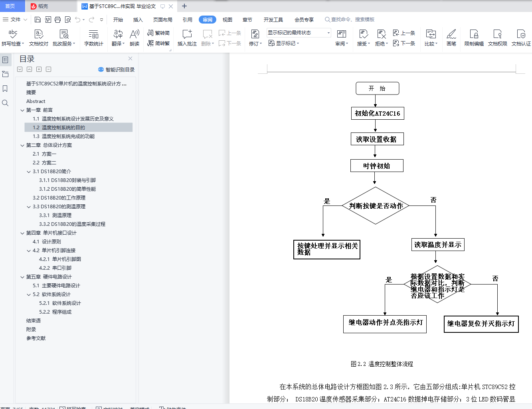The height and width of the screenshot is (409, 532).
Task: Open a new document tab
Action: (184, 6)
